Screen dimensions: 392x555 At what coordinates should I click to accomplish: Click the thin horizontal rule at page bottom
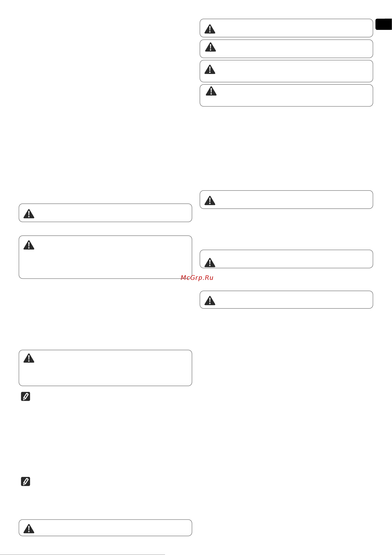[x=83, y=555]
